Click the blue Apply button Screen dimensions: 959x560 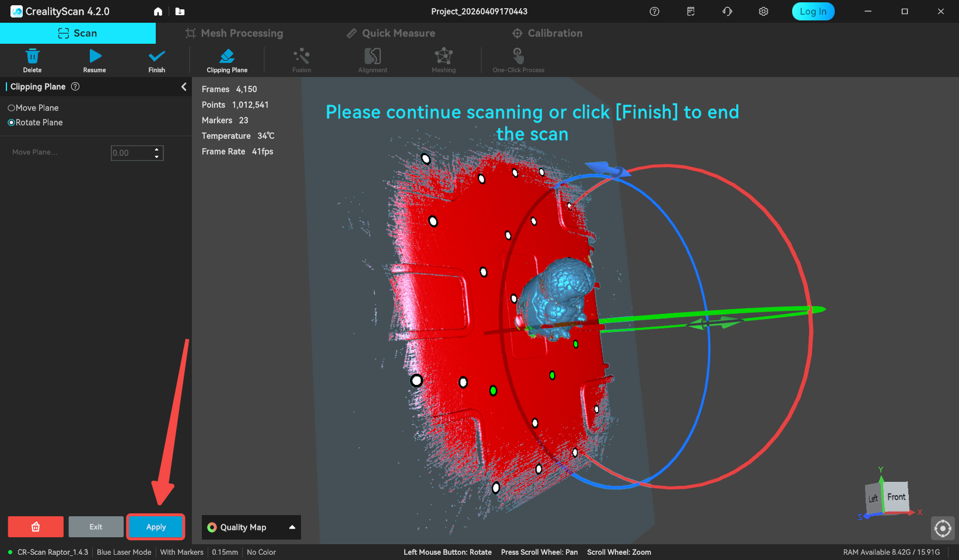coord(156,527)
